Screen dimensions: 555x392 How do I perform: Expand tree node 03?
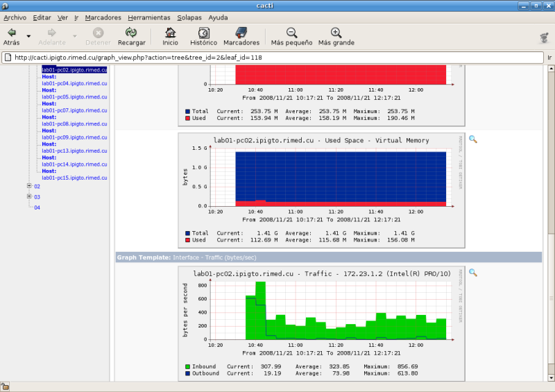29,196
